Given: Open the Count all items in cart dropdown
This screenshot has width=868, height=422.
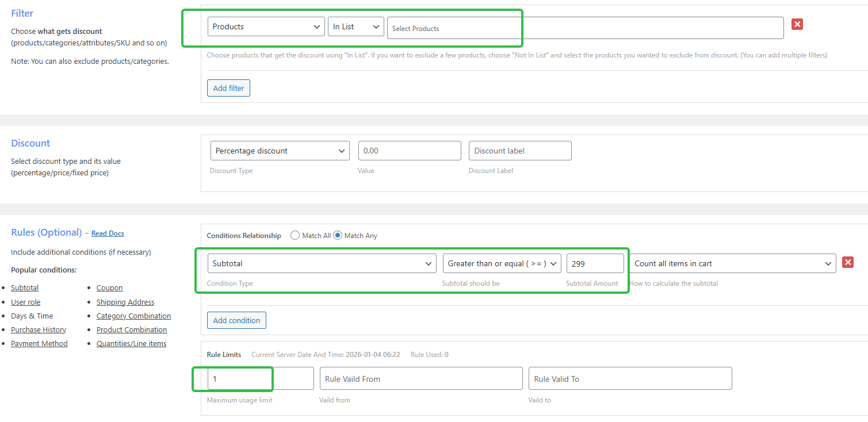Looking at the screenshot, I should [734, 263].
